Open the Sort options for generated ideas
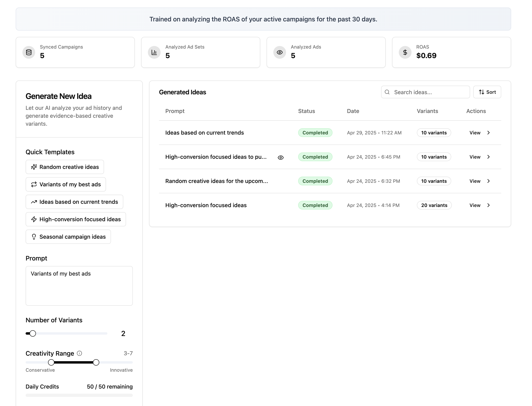532x406 pixels. click(487, 92)
